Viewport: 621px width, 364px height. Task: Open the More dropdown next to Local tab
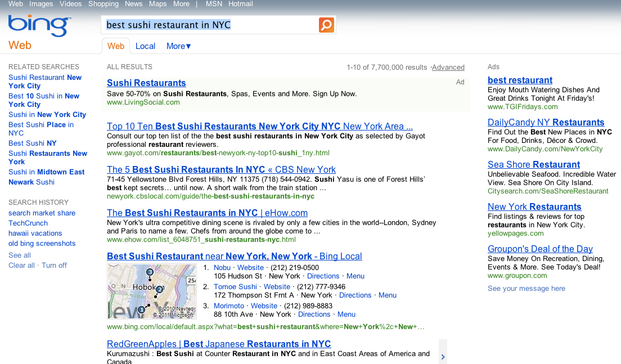pos(177,46)
